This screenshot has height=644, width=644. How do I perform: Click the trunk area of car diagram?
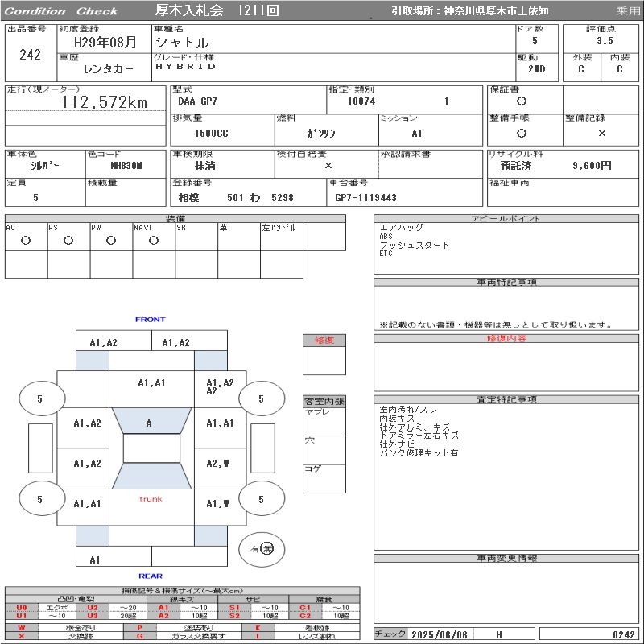pyautogui.click(x=151, y=499)
